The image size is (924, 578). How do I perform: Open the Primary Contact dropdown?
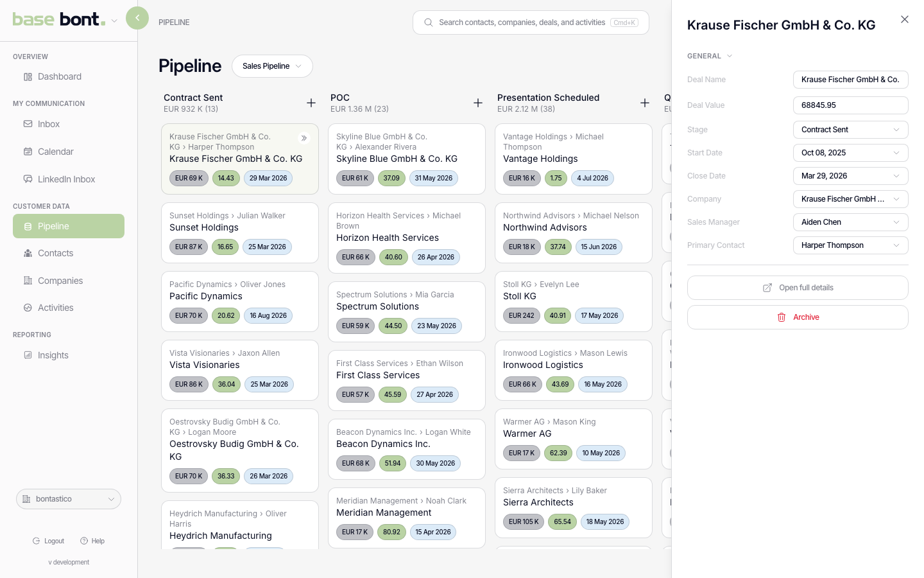(851, 245)
